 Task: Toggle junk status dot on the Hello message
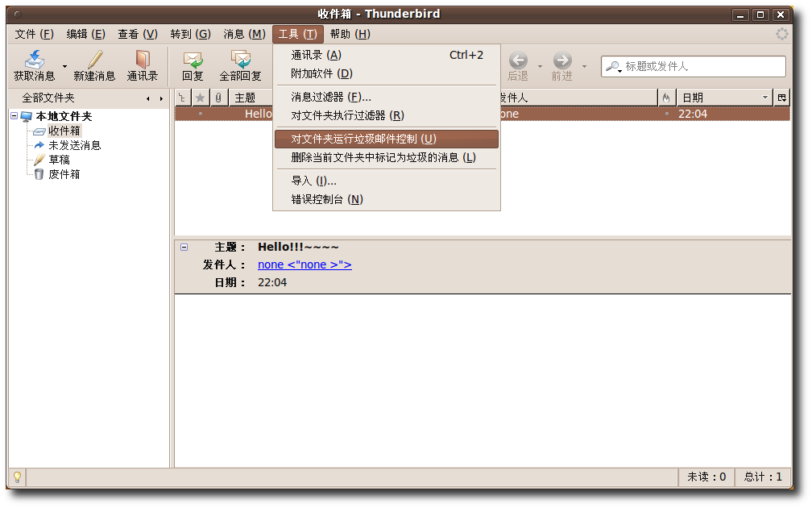(x=666, y=114)
